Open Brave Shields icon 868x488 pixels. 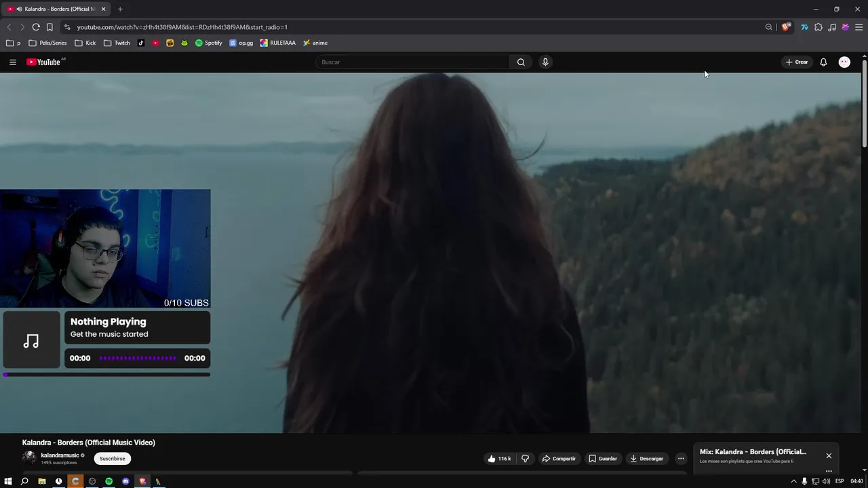click(786, 27)
